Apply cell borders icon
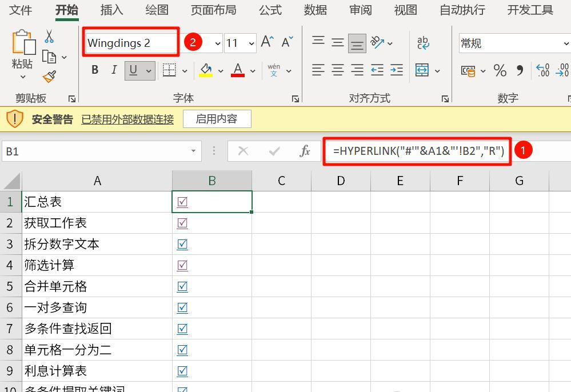Screen dimensions: 571x392 (x=169, y=70)
